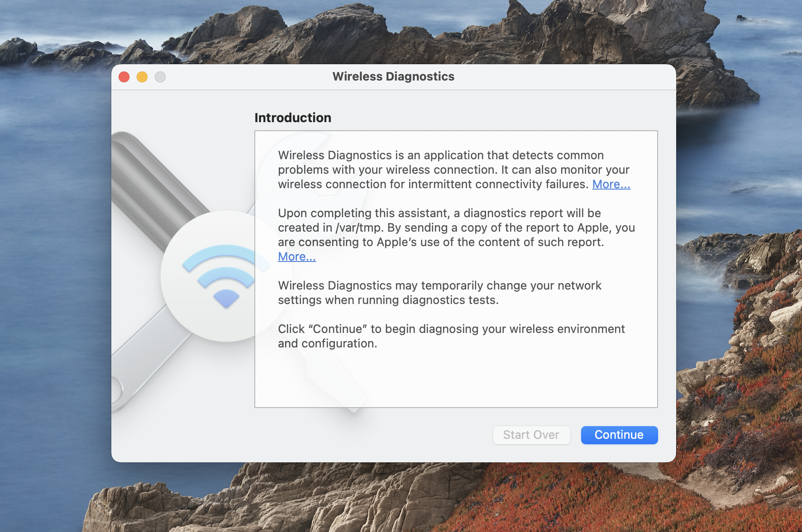Open the More link about Apple report consent
This screenshot has height=532, width=802.
point(297,256)
